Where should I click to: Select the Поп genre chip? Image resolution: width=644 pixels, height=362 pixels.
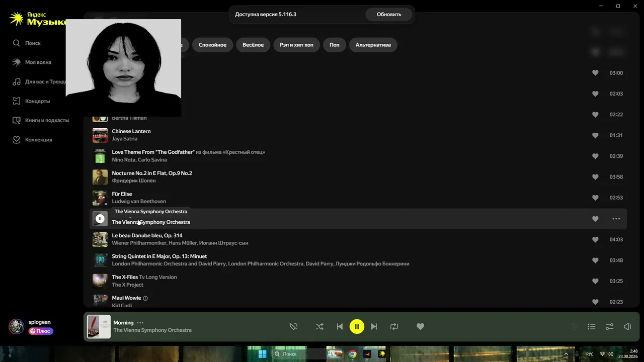tap(335, 45)
